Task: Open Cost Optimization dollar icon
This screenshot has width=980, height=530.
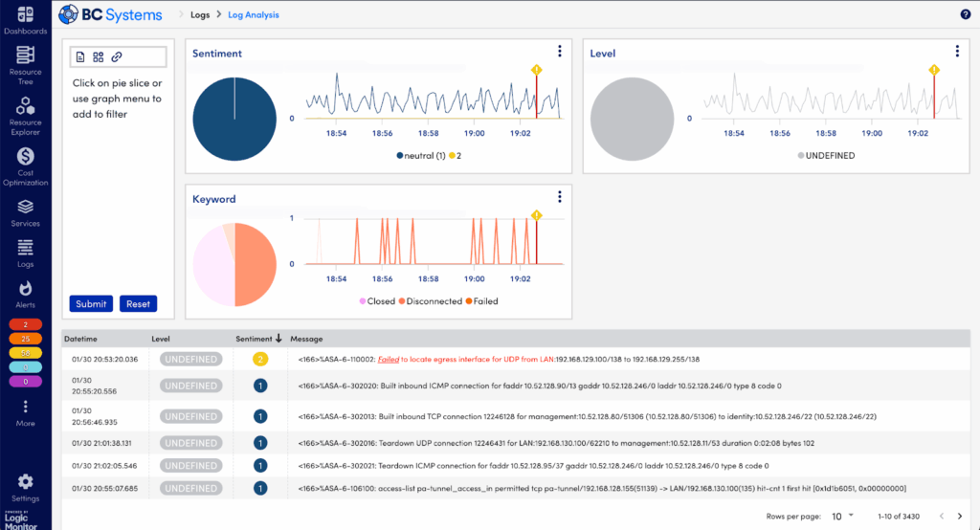Action: [x=25, y=156]
